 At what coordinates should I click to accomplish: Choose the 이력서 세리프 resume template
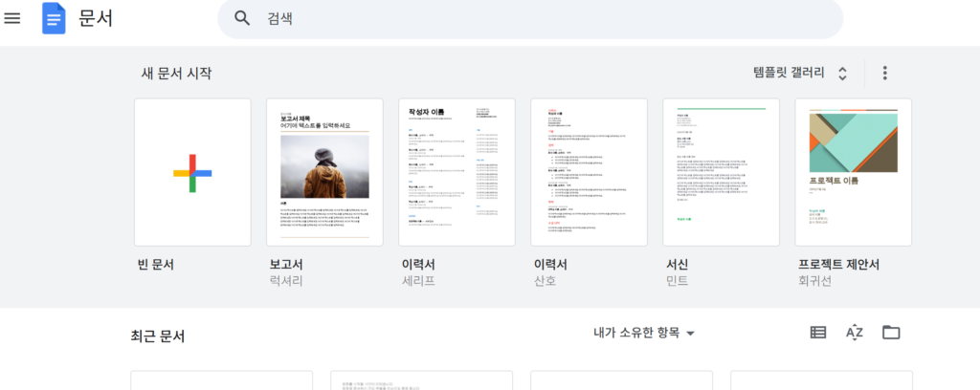[x=457, y=173]
